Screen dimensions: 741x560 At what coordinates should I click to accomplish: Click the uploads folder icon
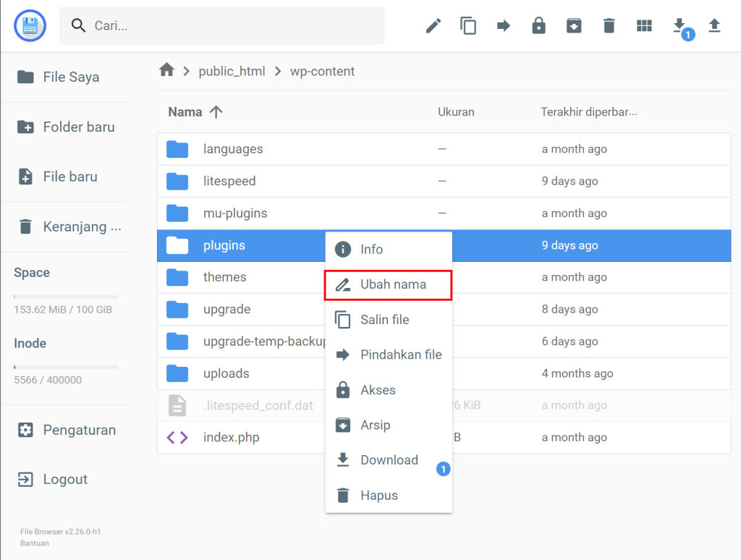point(177,373)
